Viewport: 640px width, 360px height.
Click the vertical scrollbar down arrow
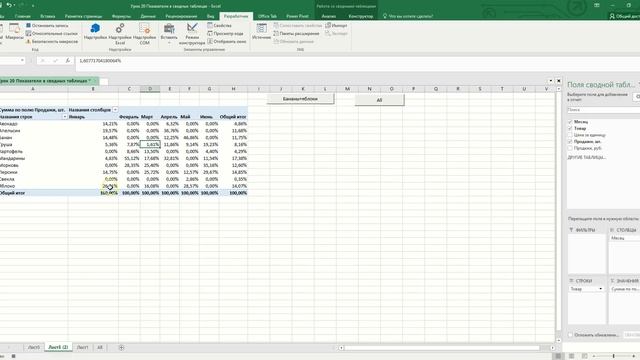pyautogui.click(x=559, y=340)
